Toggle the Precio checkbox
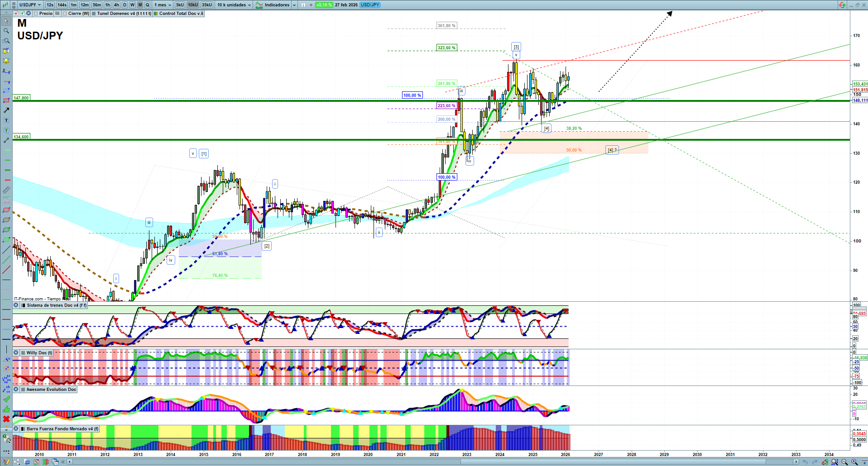The width and height of the screenshot is (868, 466). 36,14
